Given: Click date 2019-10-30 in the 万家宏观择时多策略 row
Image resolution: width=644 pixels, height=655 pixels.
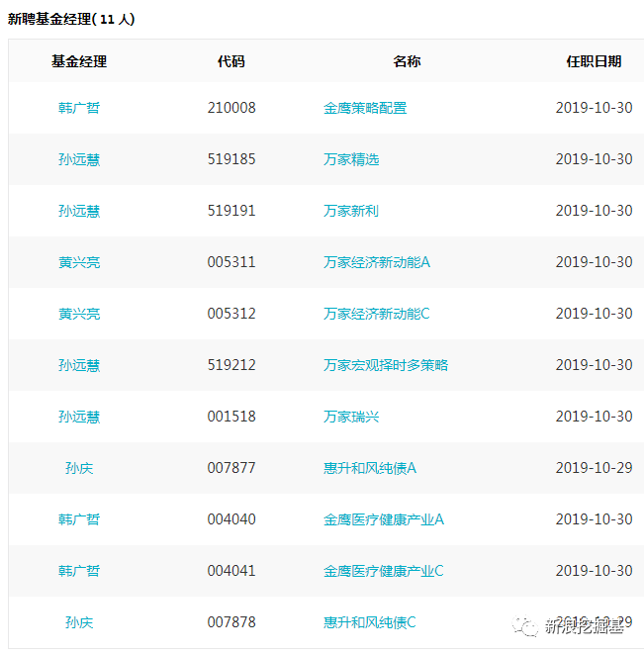Looking at the screenshot, I should [594, 365].
